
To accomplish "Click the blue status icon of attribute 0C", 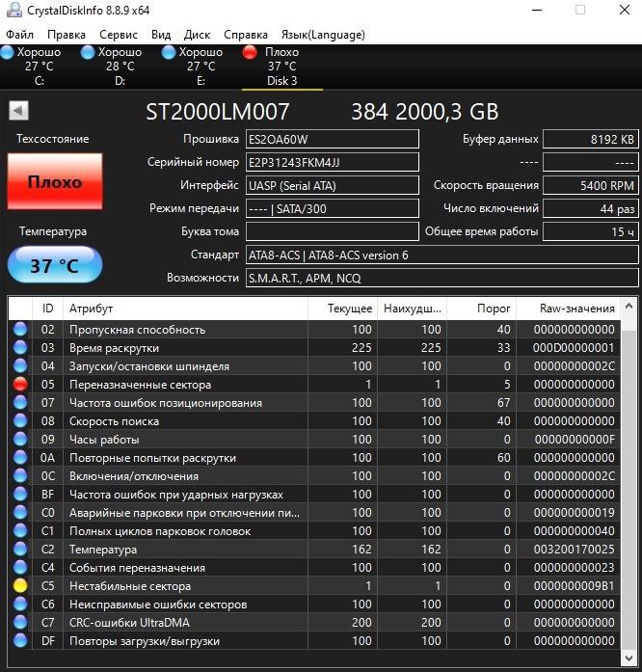I will click(x=20, y=475).
